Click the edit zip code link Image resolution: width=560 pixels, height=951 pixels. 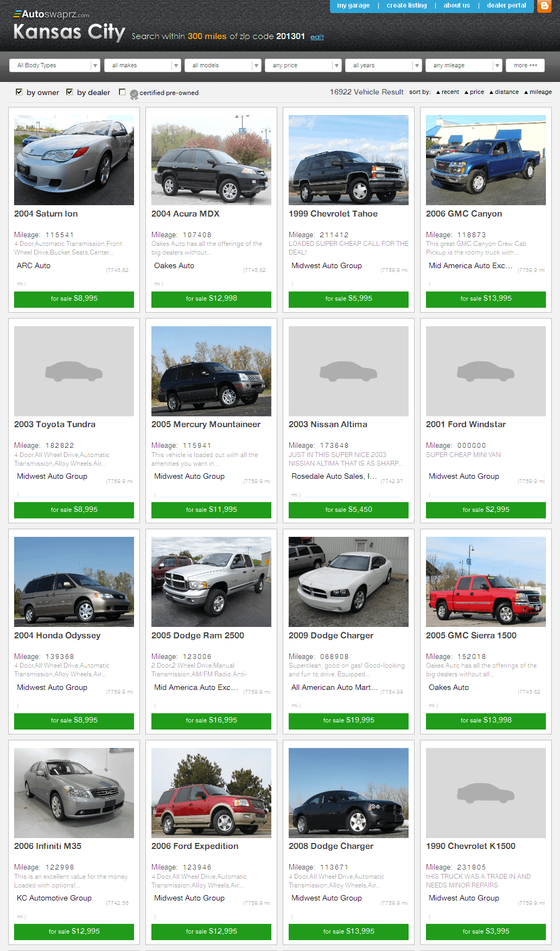pos(317,37)
